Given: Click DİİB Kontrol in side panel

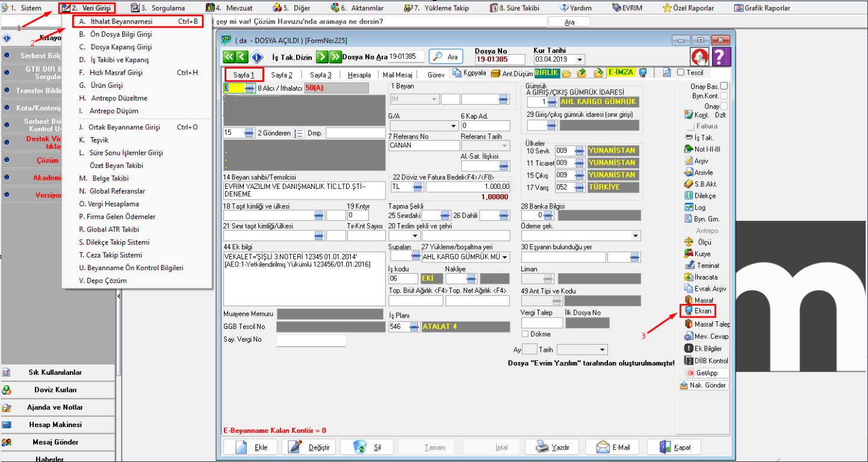Looking at the screenshot, I should tap(707, 361).
